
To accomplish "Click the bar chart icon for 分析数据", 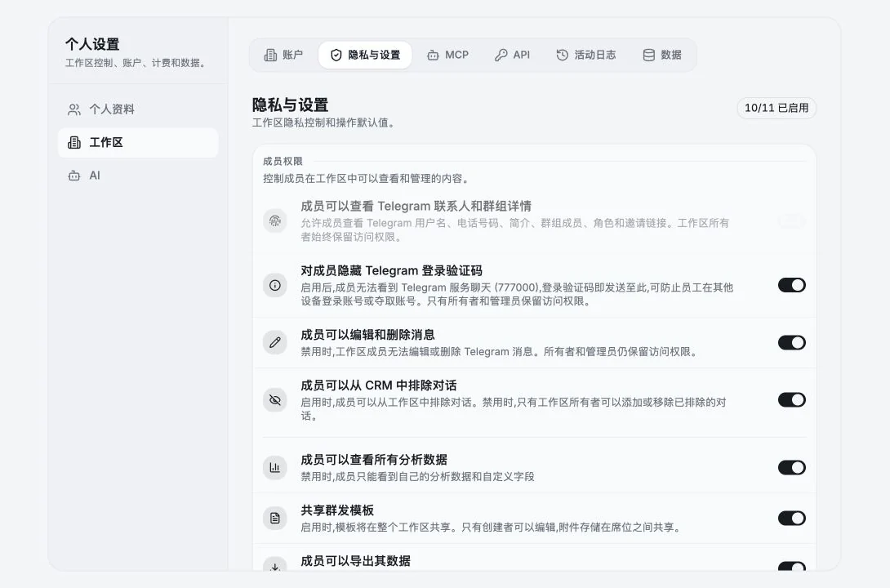I will click(274, 468).
